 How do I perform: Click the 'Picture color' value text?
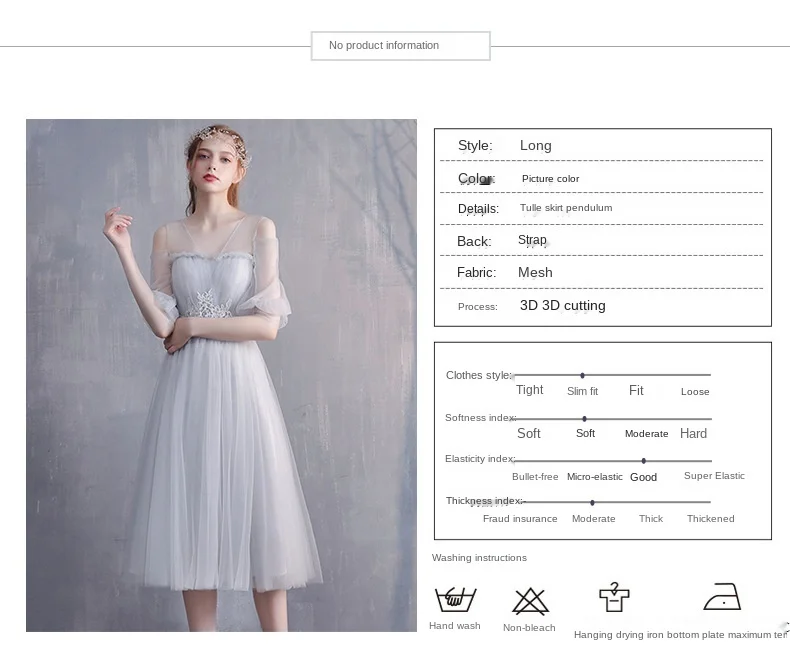pos(550,179)
